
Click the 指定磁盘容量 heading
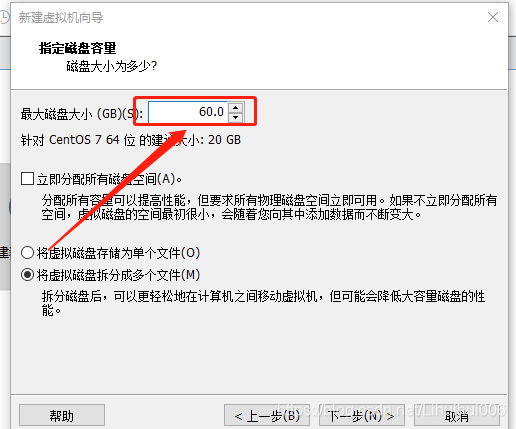(x=78, y=48)
